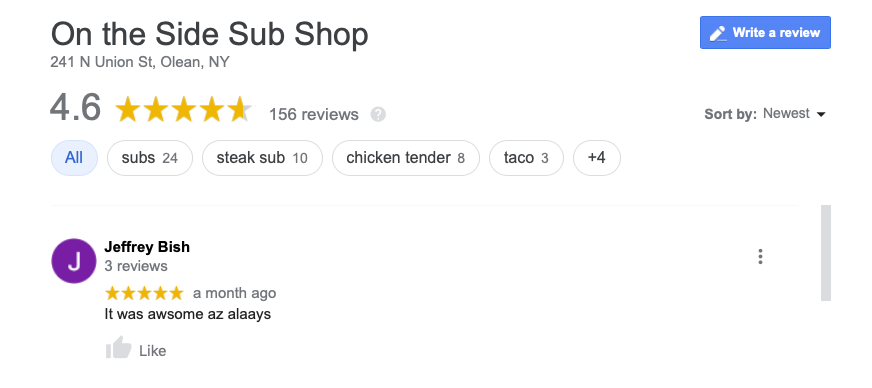Click the five-star rating on Jeffrey's review
The height and width of the screenshot is (388, 872).
tap(144, 293)
